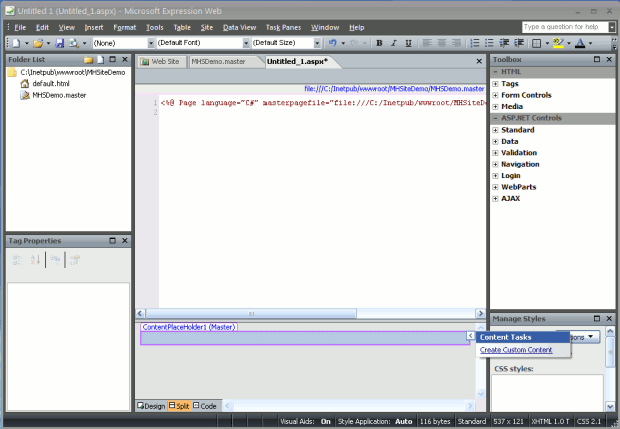Click the New Document toolbar icon
The height and width of the screenshot is (429, 620).
14,43
